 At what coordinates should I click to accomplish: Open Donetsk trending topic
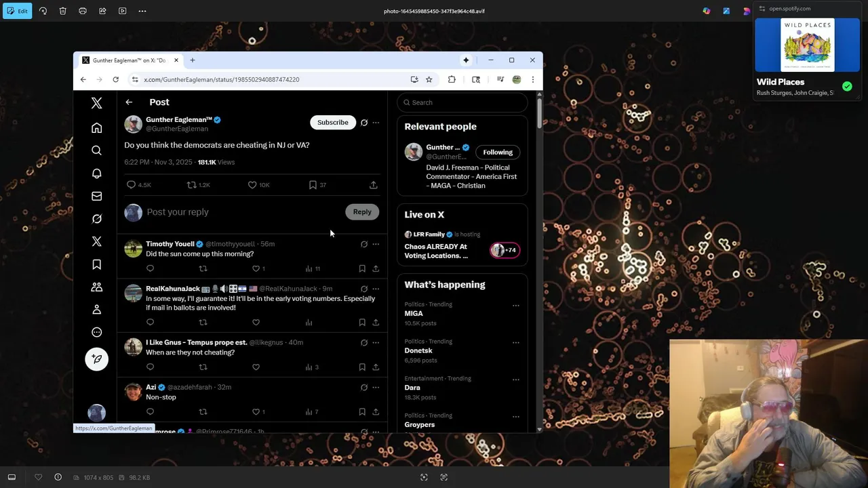(418, 350)
